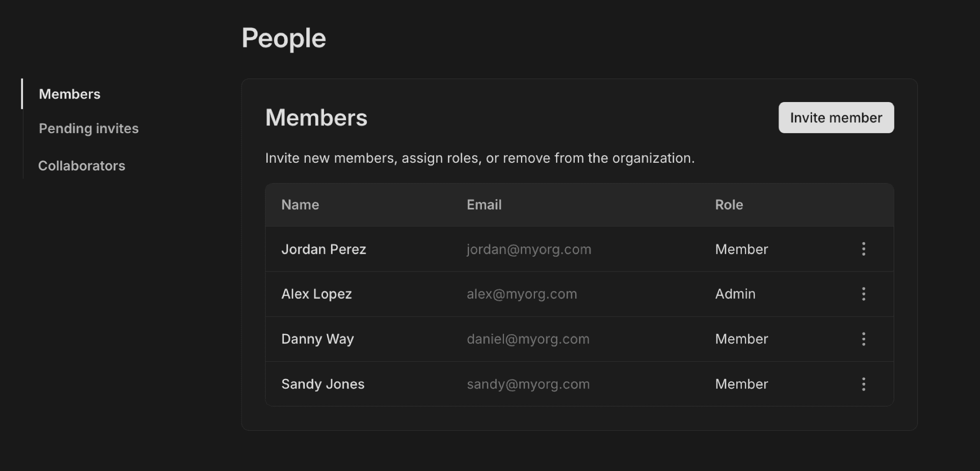Sort the table by the Name column
This screenshot has height=471, width=980.
tap(300, 205)
